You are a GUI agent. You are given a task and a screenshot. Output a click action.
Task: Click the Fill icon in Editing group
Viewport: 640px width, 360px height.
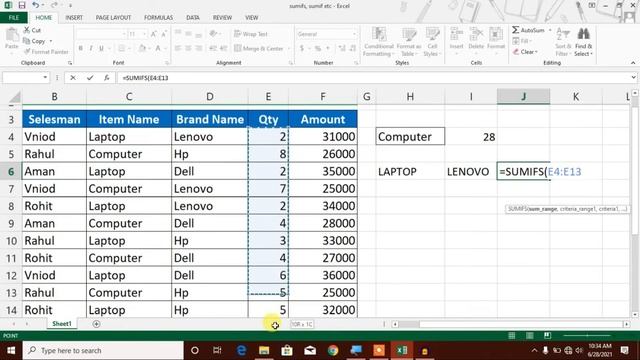click(516, 41)
